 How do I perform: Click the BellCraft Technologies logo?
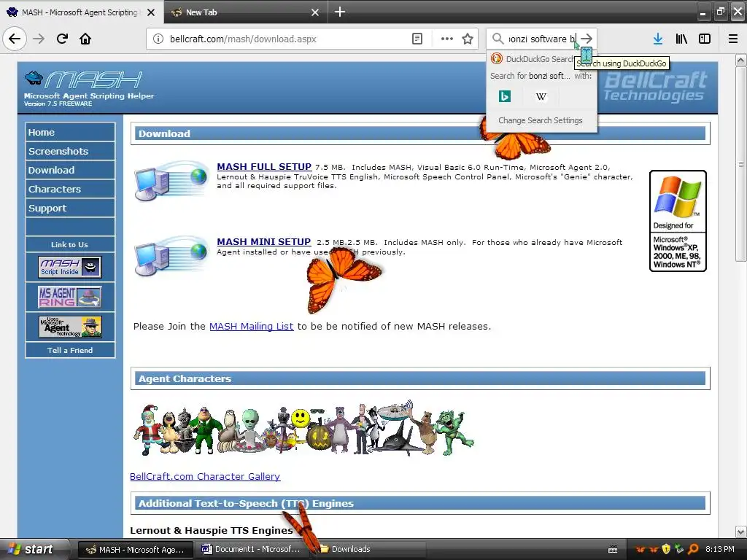(654, 86)
